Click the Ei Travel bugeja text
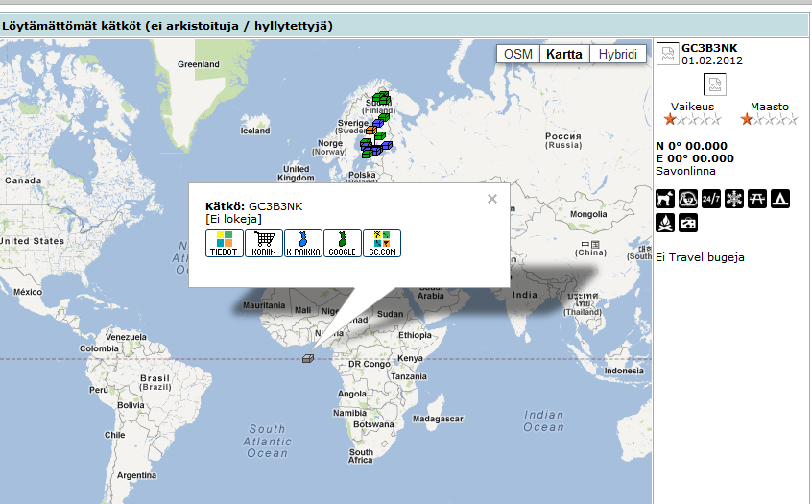The height and width of the screenshot is (504, 812). pos(700,257)
